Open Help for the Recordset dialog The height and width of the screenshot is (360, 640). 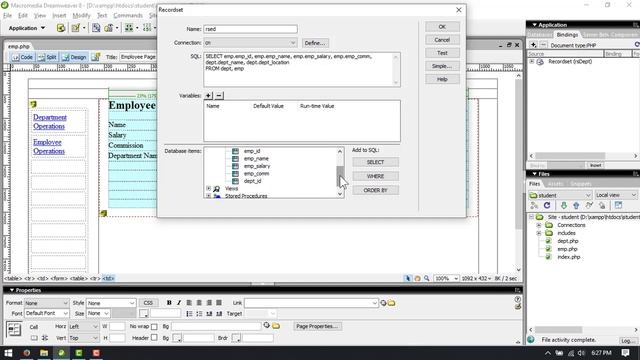point(442,79)
